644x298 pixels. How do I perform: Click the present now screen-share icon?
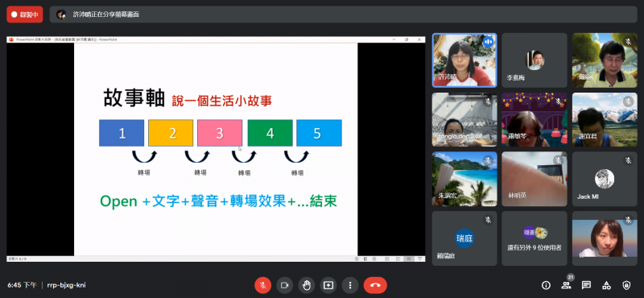(x=328, y=285)
